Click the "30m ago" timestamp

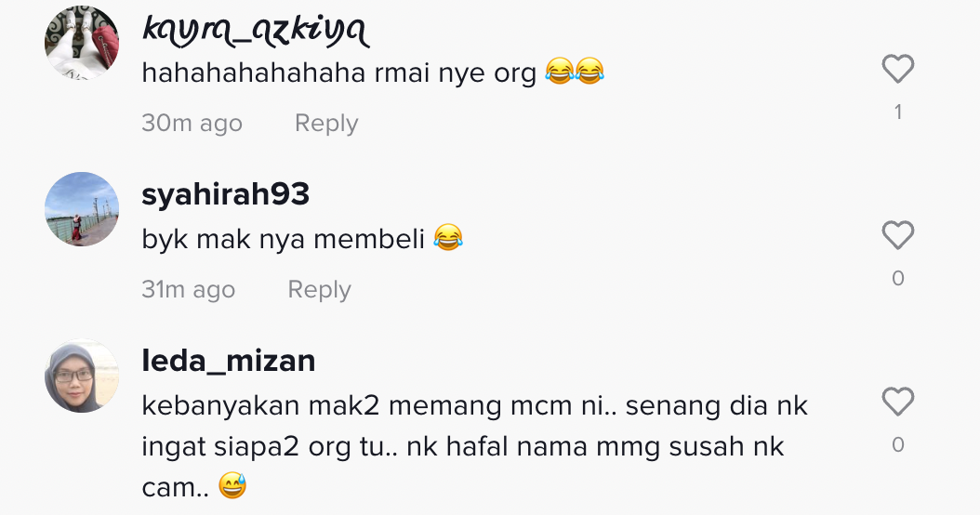click(x=192, y=124)
